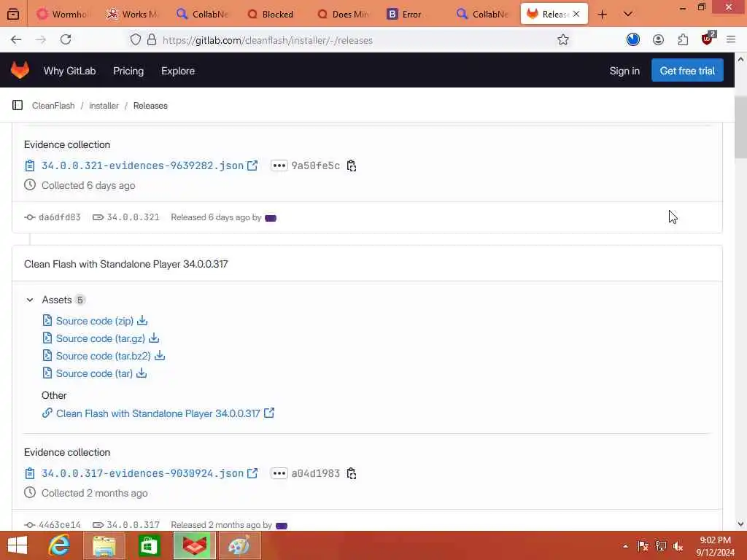Screen dimensions: 747x560
Task: Expand the ellipsis before a04d1983
Action: (x=279, y=473)
